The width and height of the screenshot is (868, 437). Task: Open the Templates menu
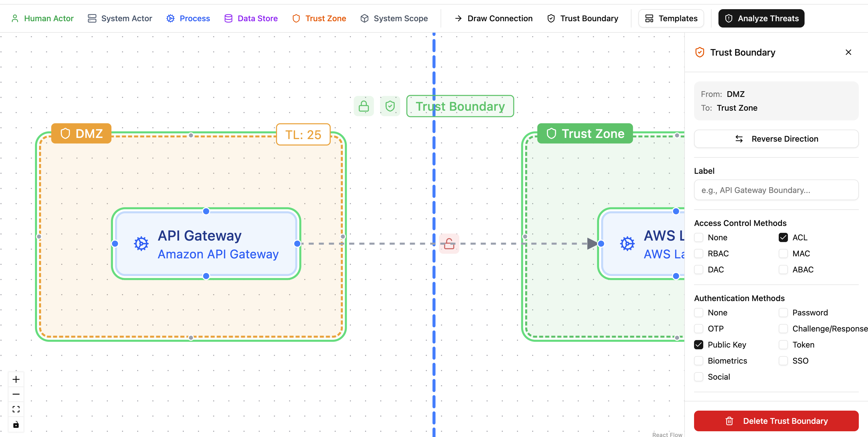[671, 18]
